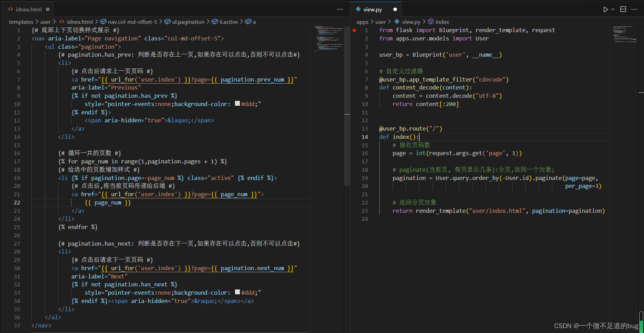Click unsaved dot on view.py tab
Screen dimensions: 644x333
pos(395,9)
